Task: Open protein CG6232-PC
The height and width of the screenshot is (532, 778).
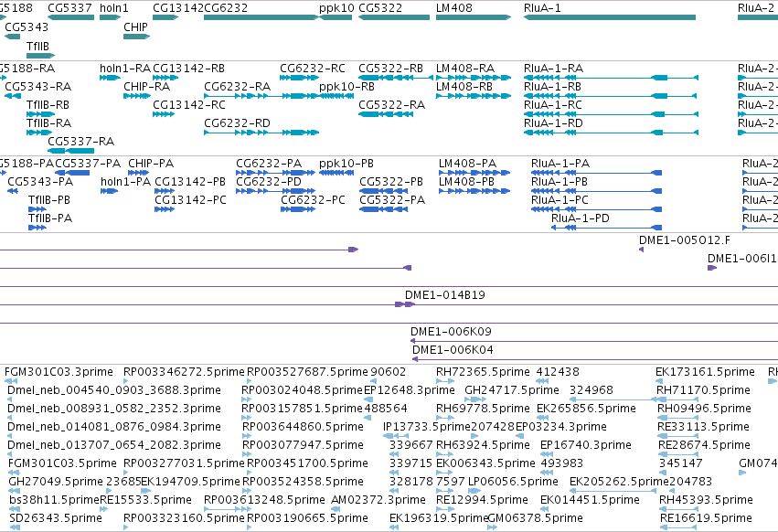Action: [313, 200]
